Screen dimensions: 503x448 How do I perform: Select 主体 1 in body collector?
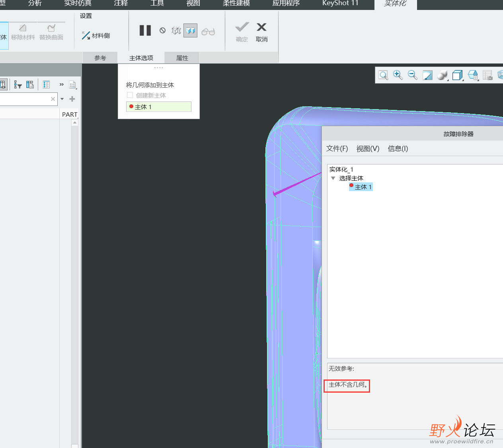(x=159, y=107)
